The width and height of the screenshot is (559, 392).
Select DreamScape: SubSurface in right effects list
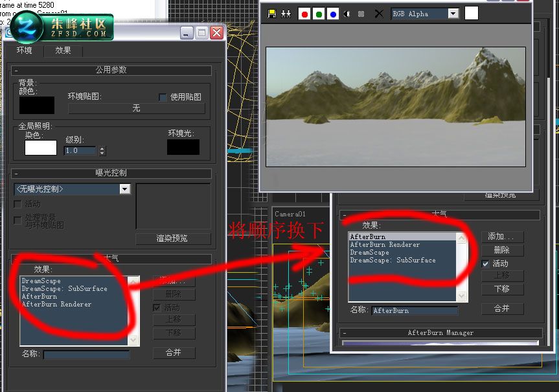(393, 260)
